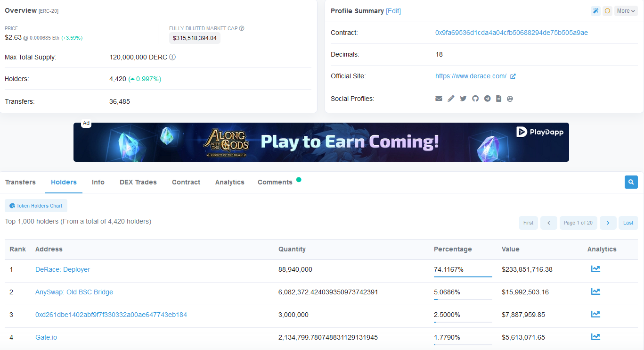Click the price value $2.63
Image resolution: width=644 pixels, height=350 pixels.
[13, 37]
